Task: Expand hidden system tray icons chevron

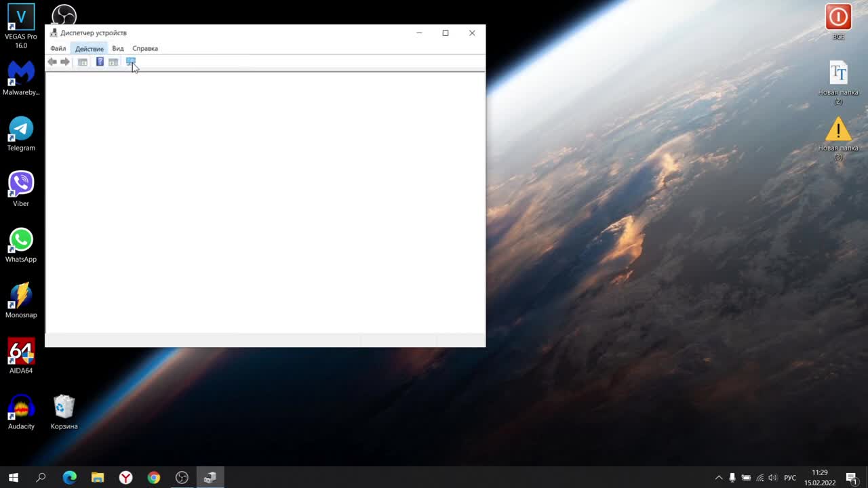Action: point(719,478)
